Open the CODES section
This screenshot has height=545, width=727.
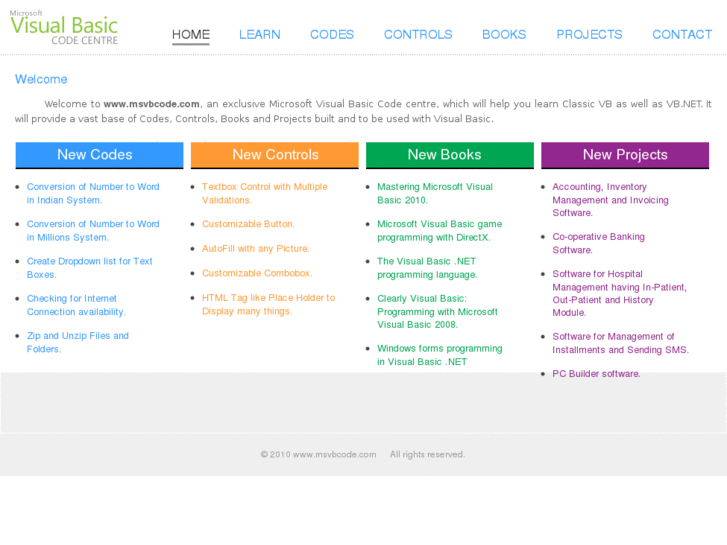click(x=332, y=35)
